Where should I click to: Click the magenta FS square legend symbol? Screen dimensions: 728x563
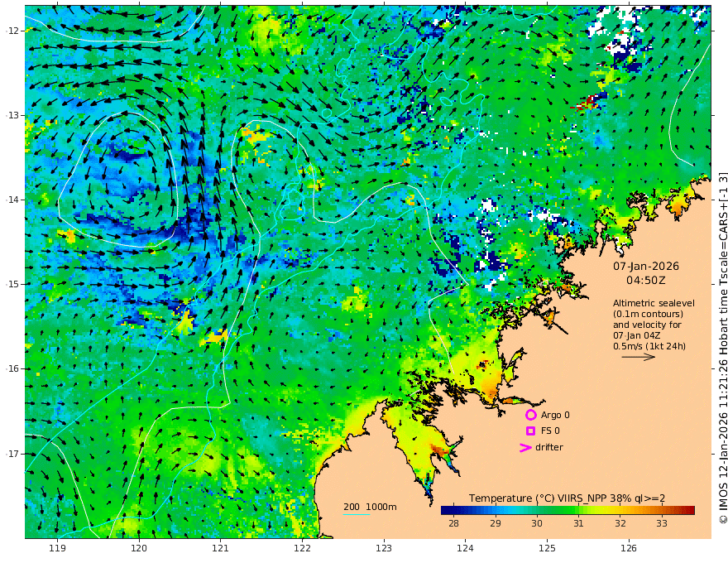point(530,431)
